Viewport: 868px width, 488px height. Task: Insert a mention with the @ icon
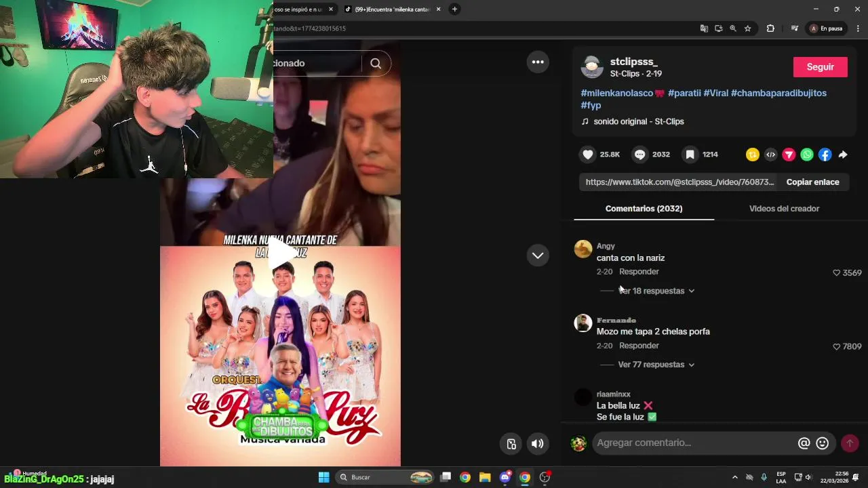[x=804, y=443]
